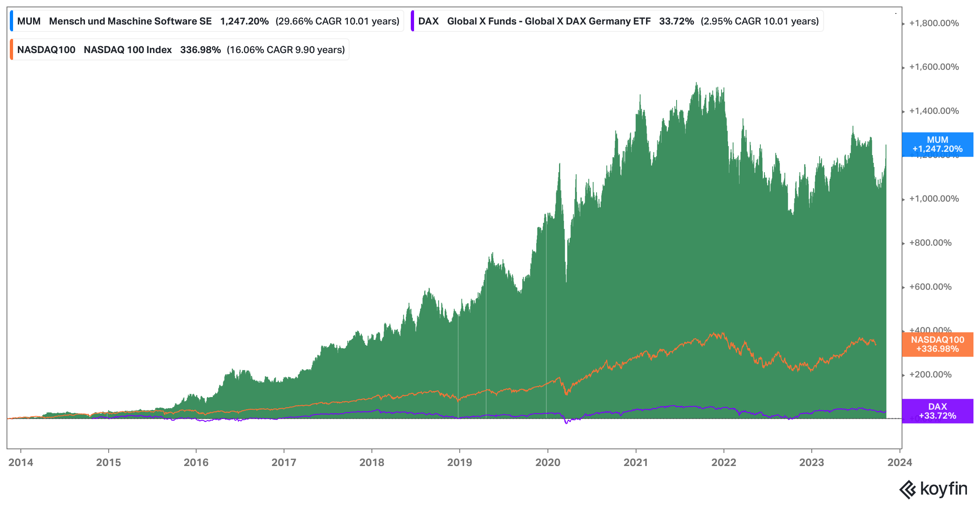Click the 29.66% CAGR 10.01 years text
The image size is (980, 506).
[x=337, y=21]
